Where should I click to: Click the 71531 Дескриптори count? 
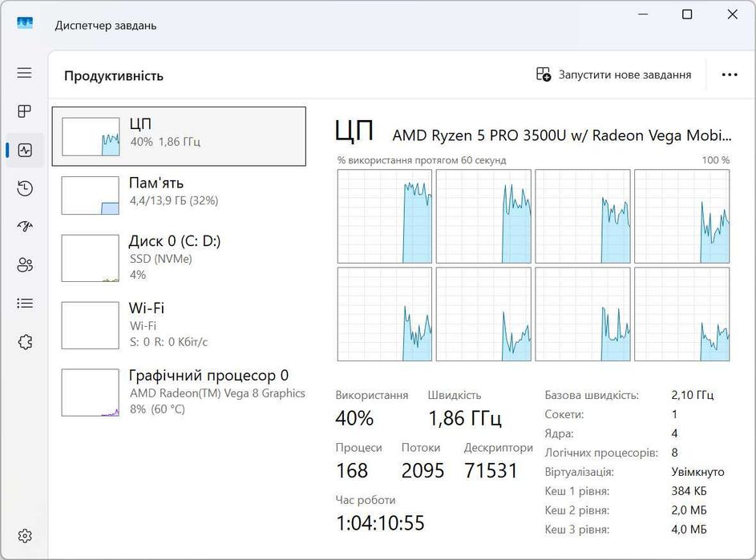(x=491, y=470)
